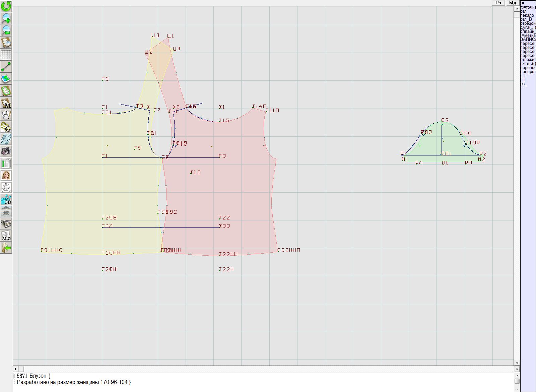Open the camera snapshot tool
536x392 pixels.
pos(6,151)
